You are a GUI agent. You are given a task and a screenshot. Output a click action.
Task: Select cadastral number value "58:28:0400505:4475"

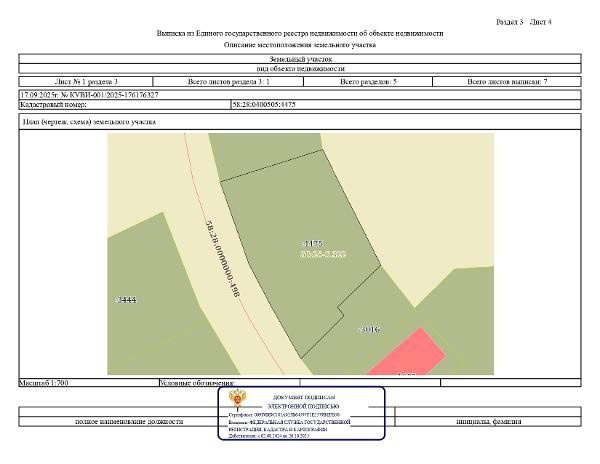tap(264, 104)
